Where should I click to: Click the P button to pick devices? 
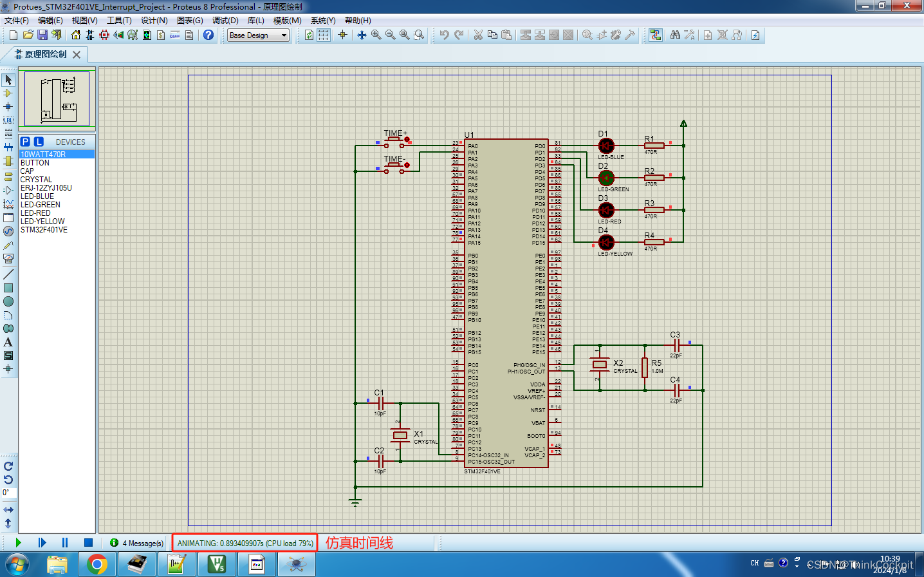pos(24,142)
